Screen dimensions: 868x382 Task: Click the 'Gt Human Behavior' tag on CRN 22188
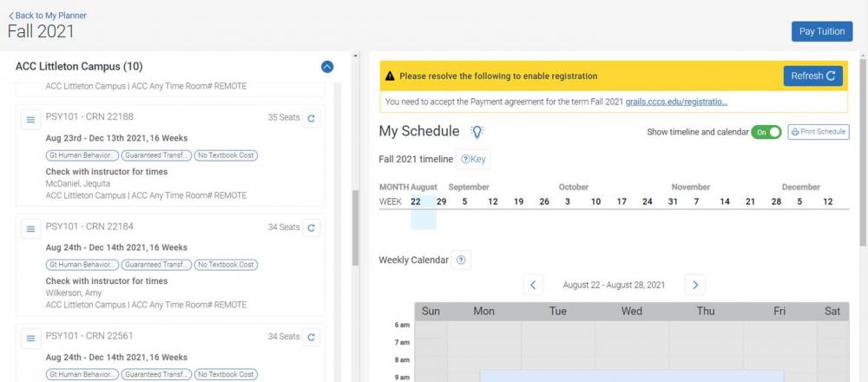point(82,155)
